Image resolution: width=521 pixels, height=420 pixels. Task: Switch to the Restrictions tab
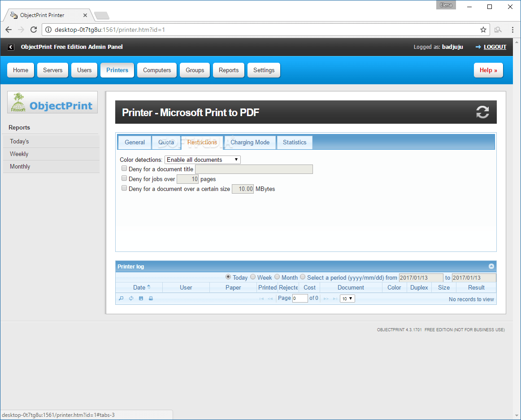(202, 142)
